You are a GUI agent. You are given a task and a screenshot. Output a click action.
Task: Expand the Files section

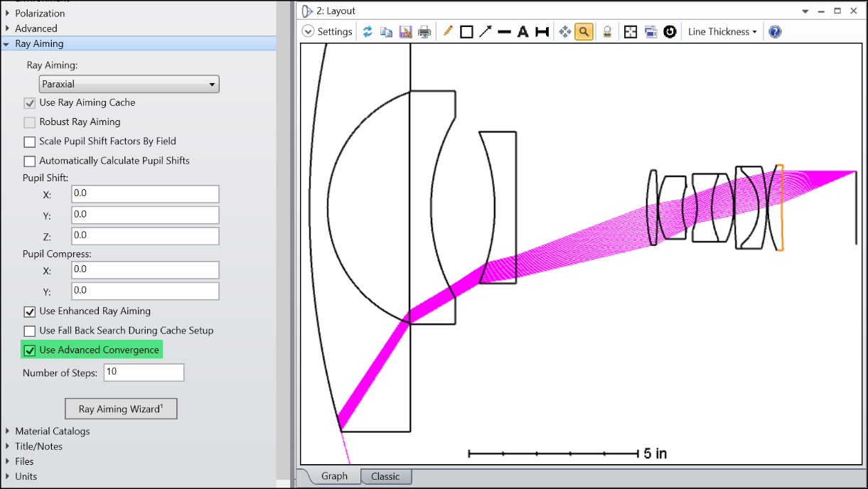tap(7, 461)
